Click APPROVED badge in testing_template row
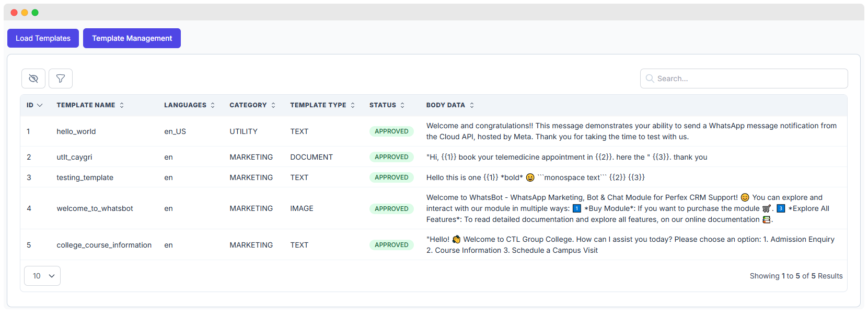Image resolution: width=868 pixels, height=313 pixels. click(391, 177)
